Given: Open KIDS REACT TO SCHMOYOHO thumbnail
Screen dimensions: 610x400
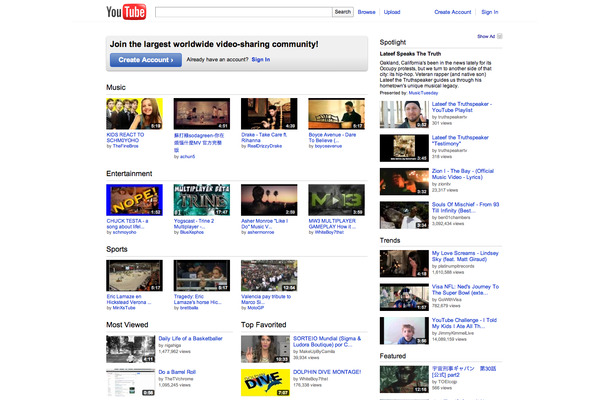Looking at the screenshot, I should [x=134, y=114].
